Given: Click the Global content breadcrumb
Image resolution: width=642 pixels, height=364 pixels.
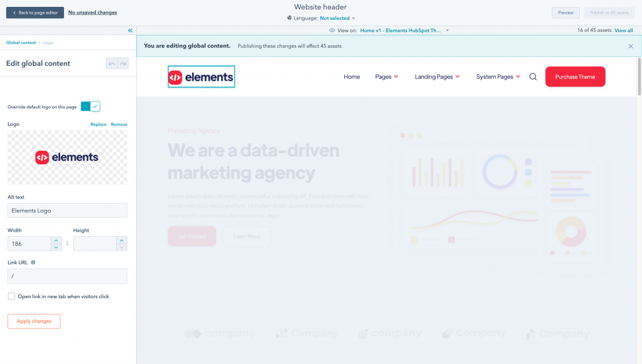Looking at the screenshot, I should pyautogui.click(x=21, y=43).
